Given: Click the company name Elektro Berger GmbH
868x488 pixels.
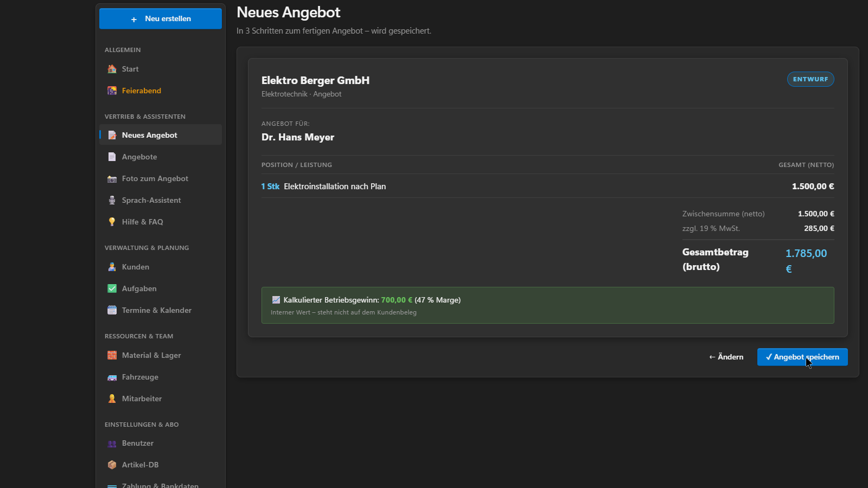Looking at the screenshot, I should tap(315, 80).
